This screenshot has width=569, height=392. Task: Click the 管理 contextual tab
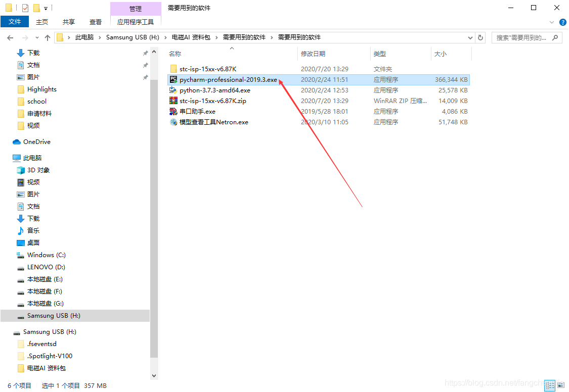tap(136, 9)
